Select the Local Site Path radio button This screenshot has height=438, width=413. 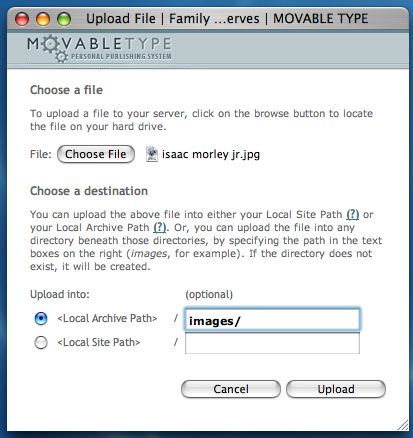coord(41,342)
